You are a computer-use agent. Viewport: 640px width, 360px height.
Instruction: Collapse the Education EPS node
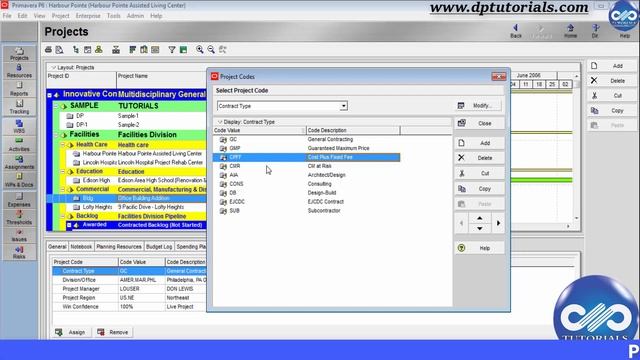pos(62,172)
